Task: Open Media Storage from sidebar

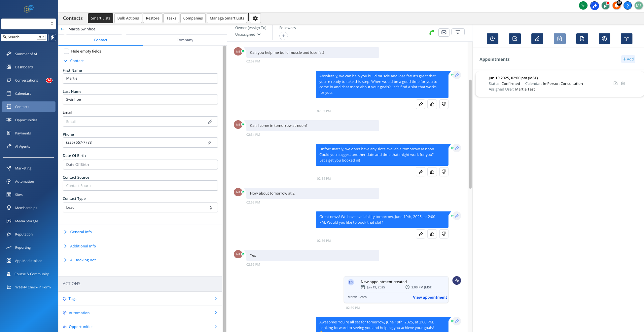Action: (x=28, y=221)
